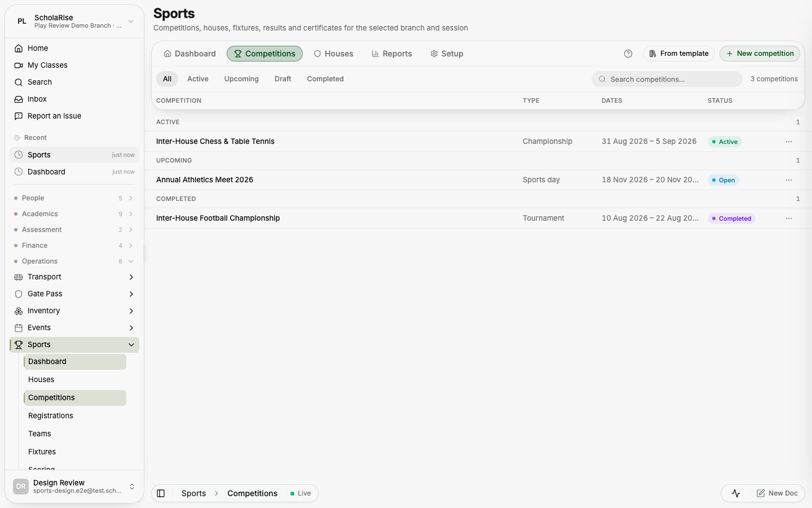This screenshot has width=812, height=508.
Task: Go to Home in sidebar
Action: tap(74, 48)
